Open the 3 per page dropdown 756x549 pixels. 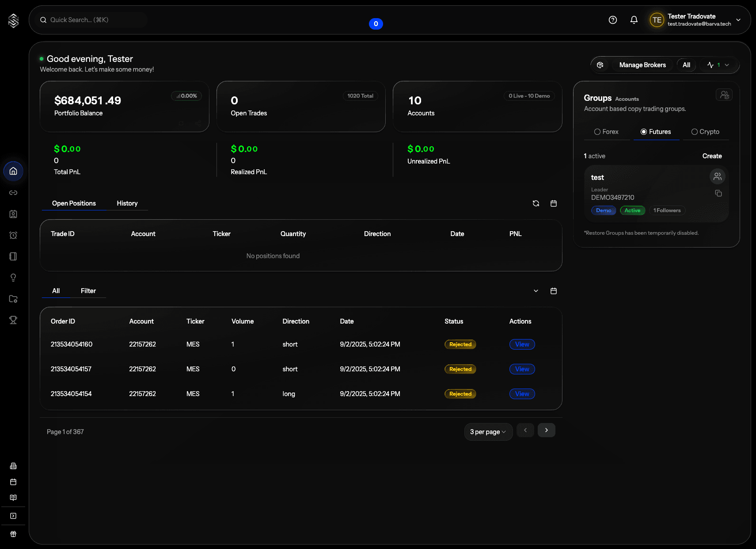(x=488, y=432)
